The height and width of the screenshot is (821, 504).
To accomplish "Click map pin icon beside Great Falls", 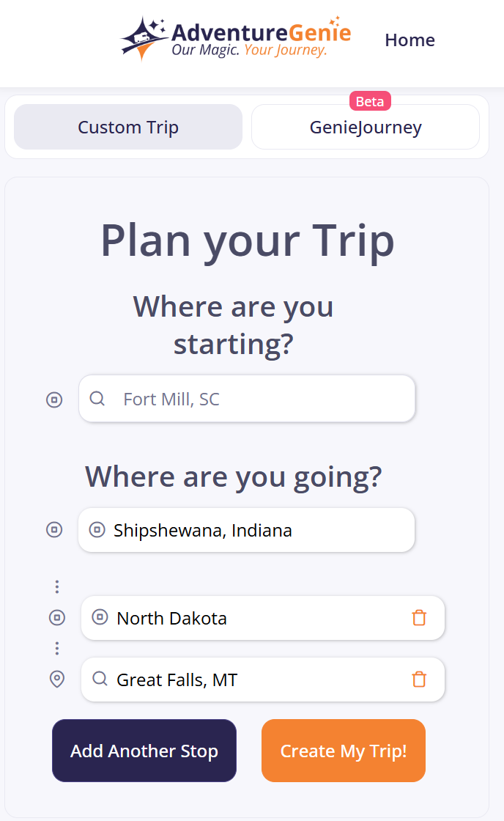I will click(x=57, y=680).
